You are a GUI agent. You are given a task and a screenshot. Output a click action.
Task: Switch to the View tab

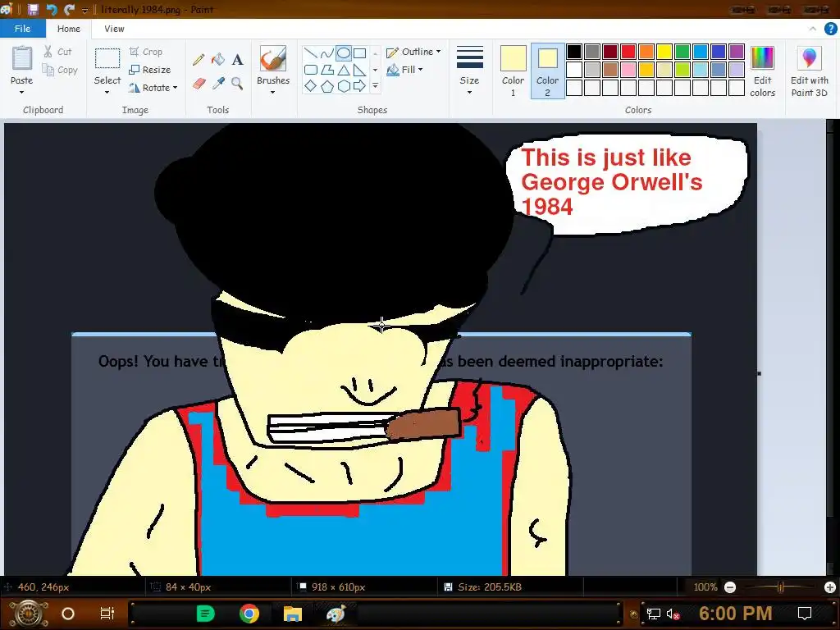point(114,29)
